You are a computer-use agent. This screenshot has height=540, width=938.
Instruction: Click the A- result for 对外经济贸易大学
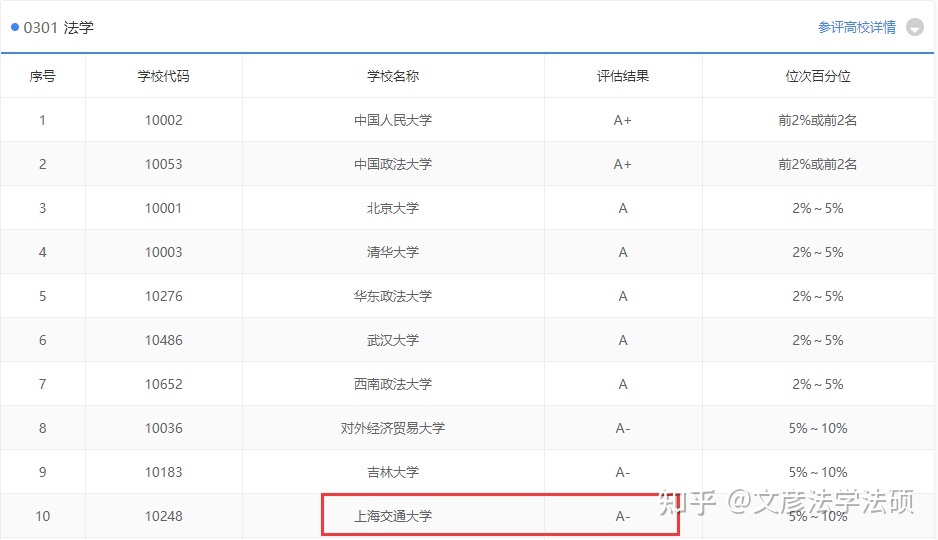(623, 428)
